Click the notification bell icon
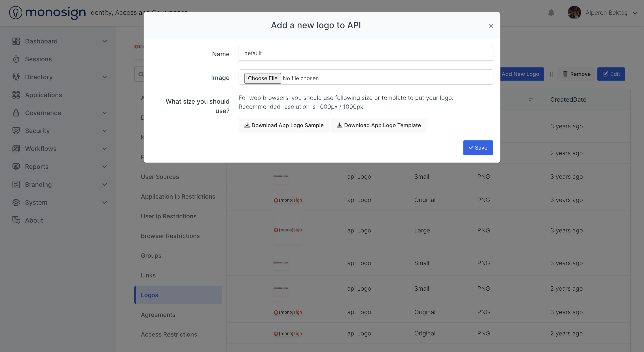This screenshot has height=352, width=644. [x=551, y=13]
